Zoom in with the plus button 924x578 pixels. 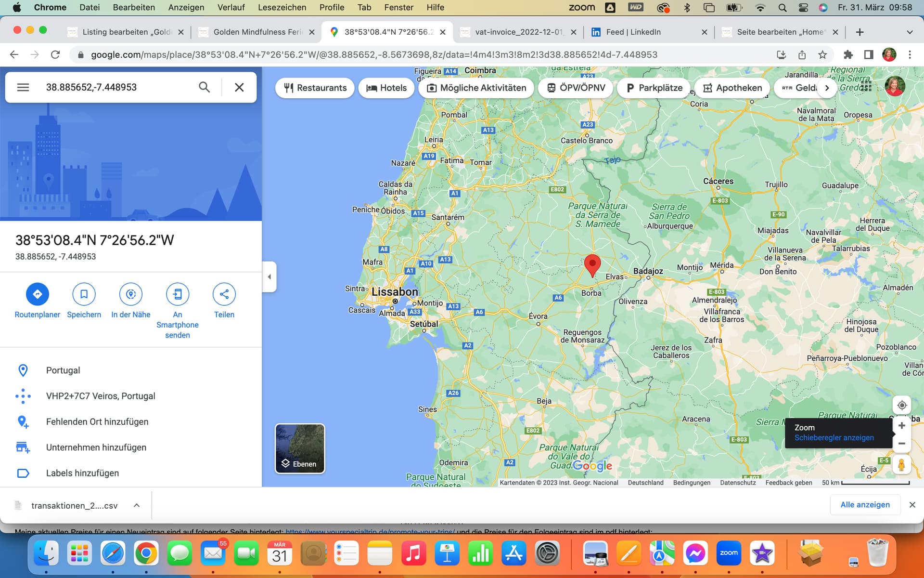tap(902, 425)
